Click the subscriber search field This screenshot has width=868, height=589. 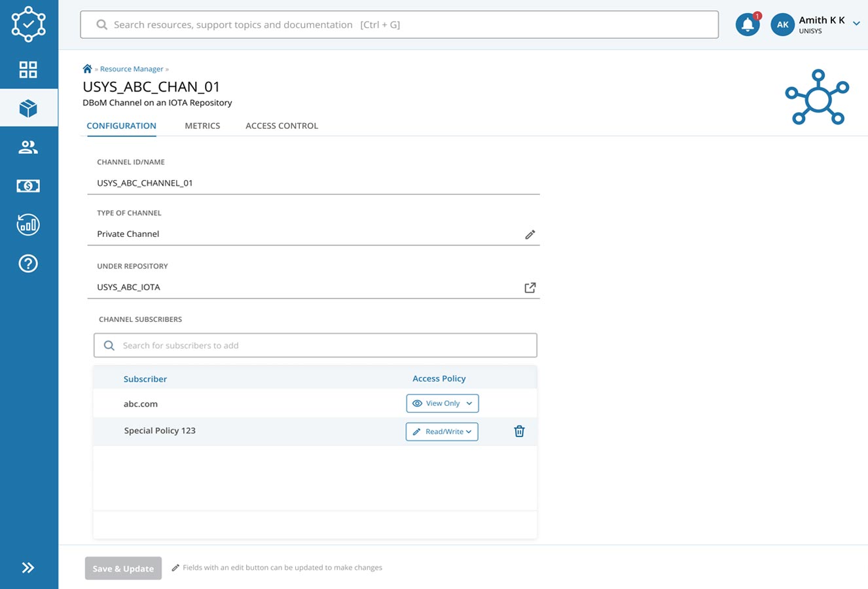316,346
